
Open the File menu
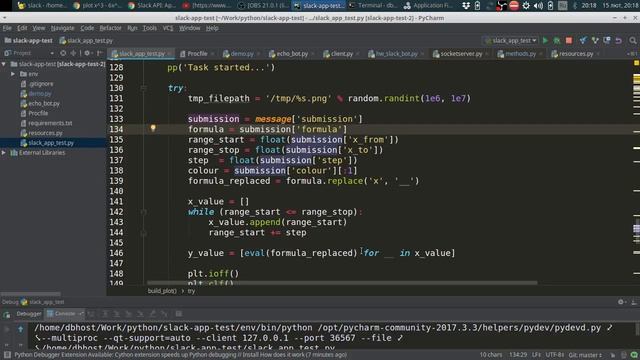[x=7, y=28]
